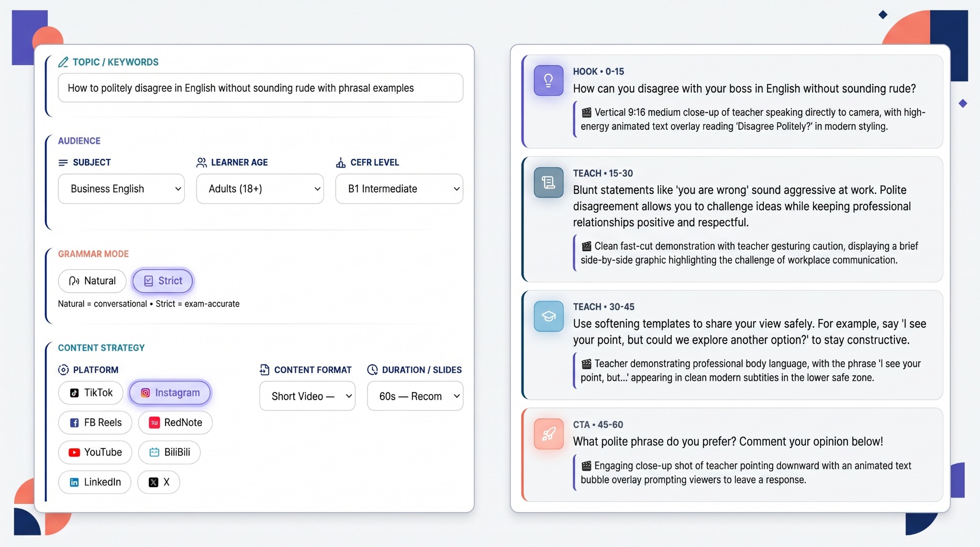Click the YouTube play logo icon

pyautogui.click(x=74, y=452)
